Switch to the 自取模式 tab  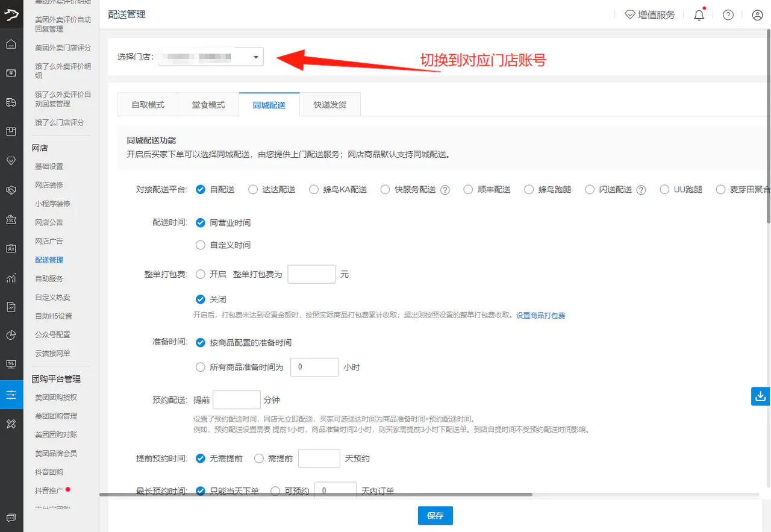pos(148,104)
